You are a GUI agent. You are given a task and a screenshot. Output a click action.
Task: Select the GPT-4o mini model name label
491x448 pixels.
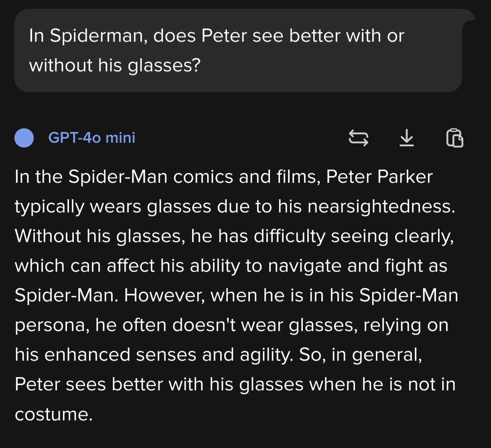click(91, 138)
